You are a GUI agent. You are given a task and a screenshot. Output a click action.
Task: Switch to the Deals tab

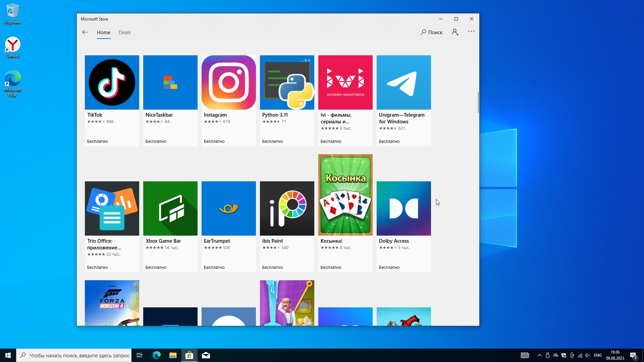click(x=124, y=33)
